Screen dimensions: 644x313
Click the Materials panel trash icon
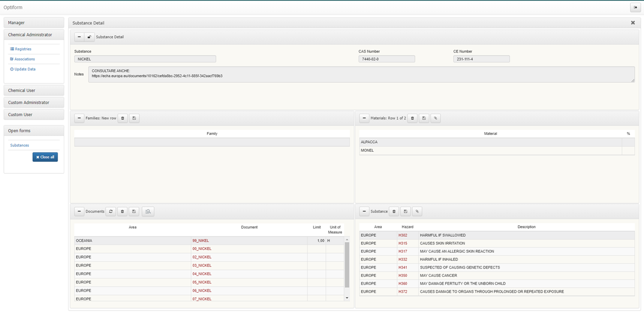click(413, 118)
